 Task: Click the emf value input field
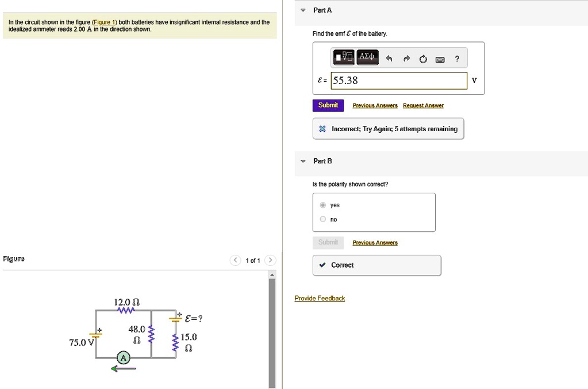[x=399, y=81]
